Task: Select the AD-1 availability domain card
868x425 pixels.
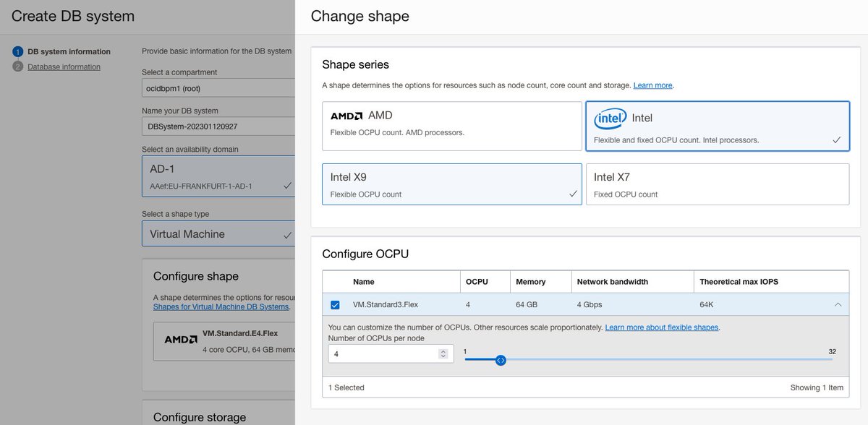Action: 218,176
